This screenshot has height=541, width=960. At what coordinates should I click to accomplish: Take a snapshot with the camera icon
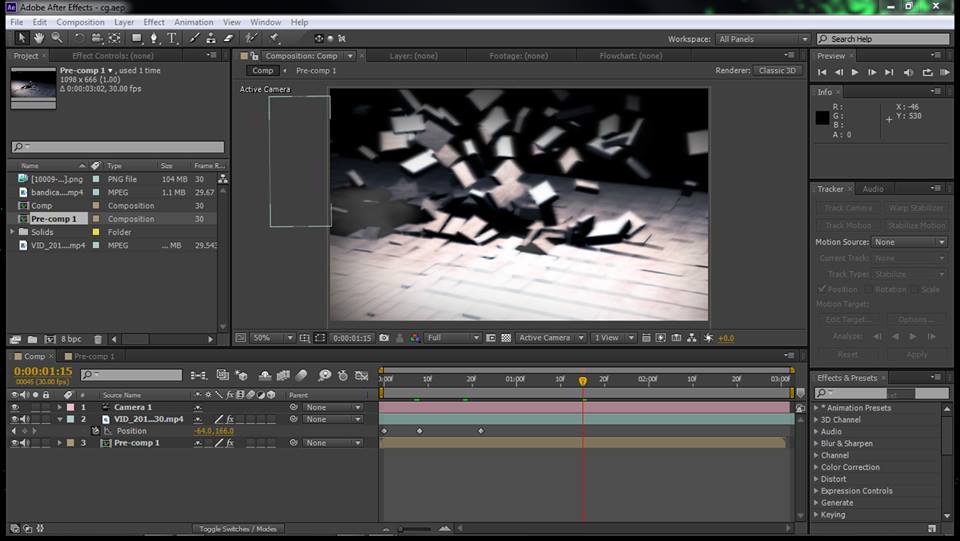[x=384, y=338]
